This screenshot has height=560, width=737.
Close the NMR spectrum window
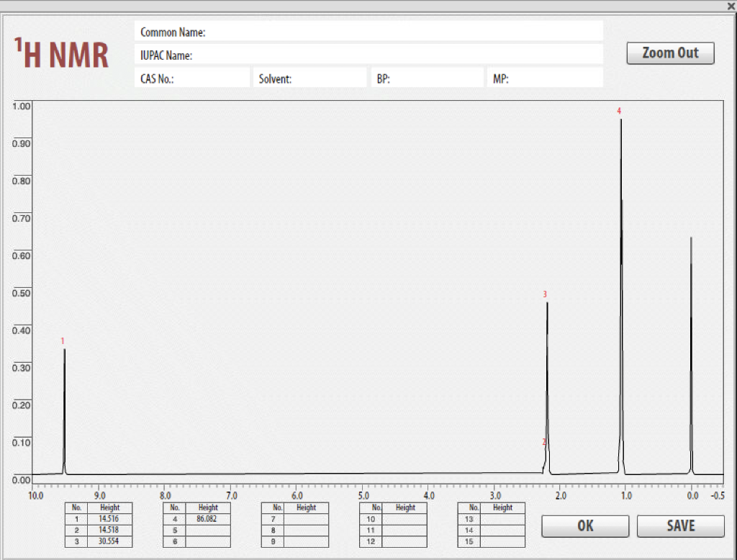tap(731, 6)
